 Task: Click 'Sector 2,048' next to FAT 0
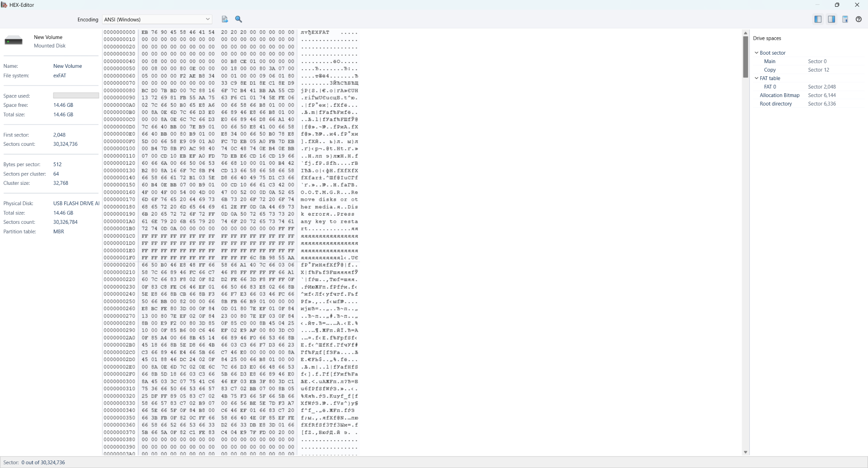(x=822, y=87)
